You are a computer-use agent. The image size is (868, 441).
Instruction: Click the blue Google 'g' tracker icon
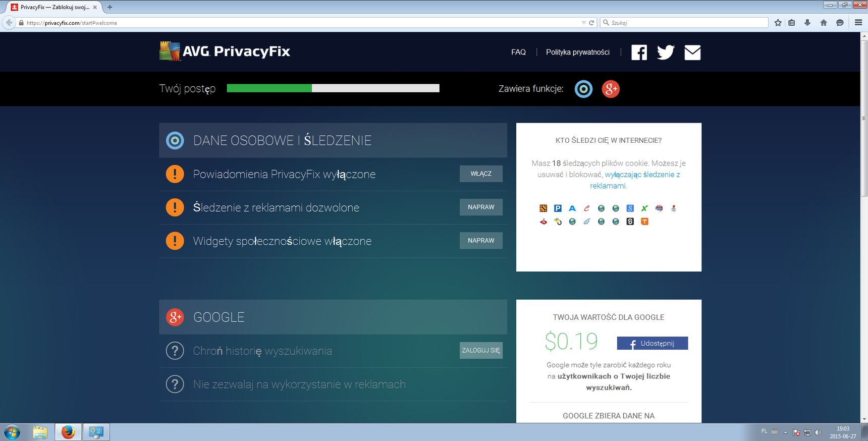(630, 208)
